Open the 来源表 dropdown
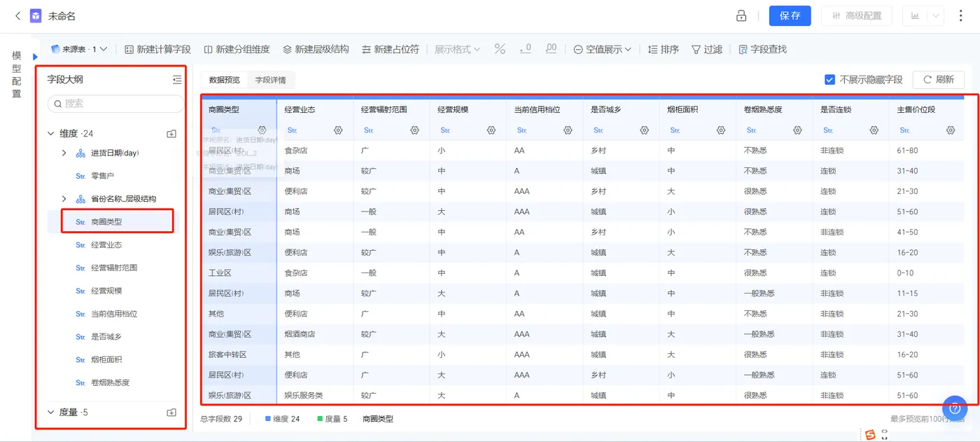Screen dimensions: 980x442 [79, 49]
